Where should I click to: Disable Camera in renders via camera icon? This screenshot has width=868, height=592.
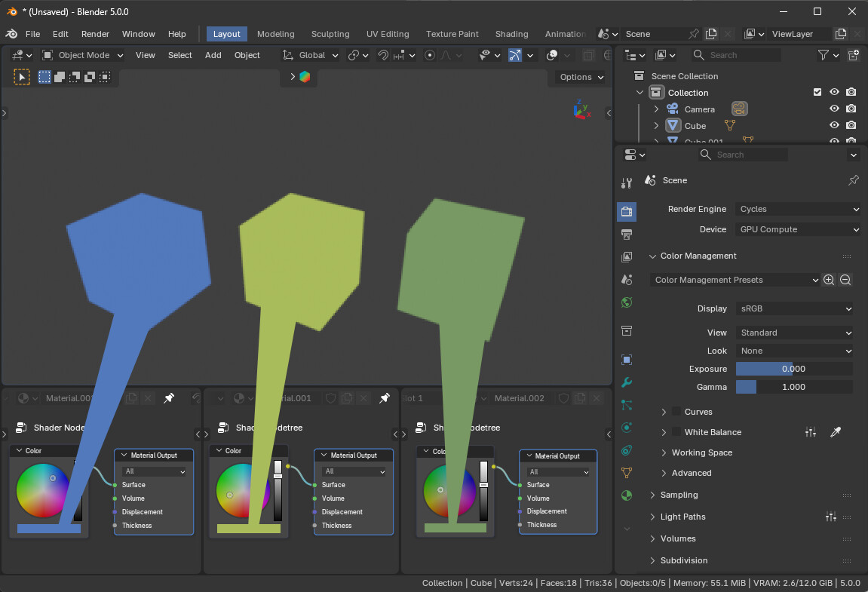click(x=851, y=109)
